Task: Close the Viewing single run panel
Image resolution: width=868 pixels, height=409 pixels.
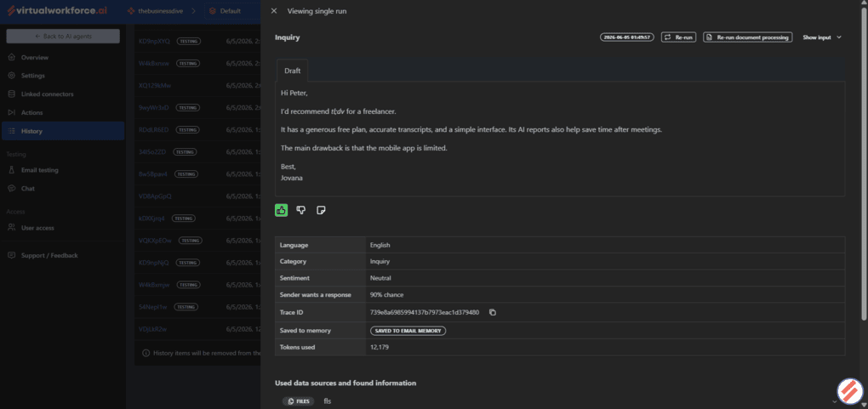Action: [273, 11]
